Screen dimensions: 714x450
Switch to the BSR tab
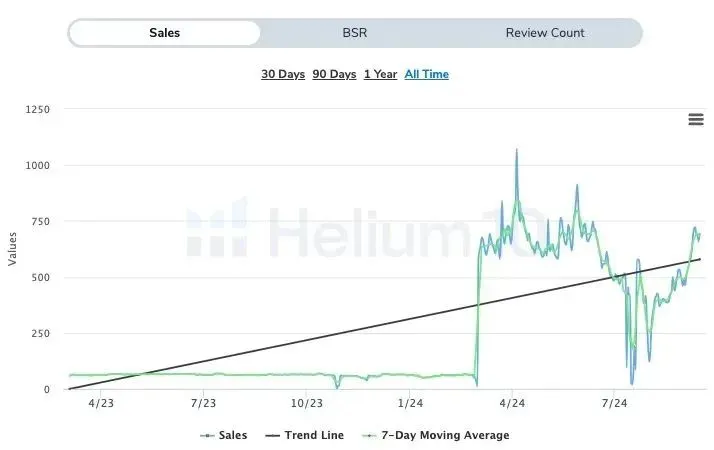click(355, 33)
